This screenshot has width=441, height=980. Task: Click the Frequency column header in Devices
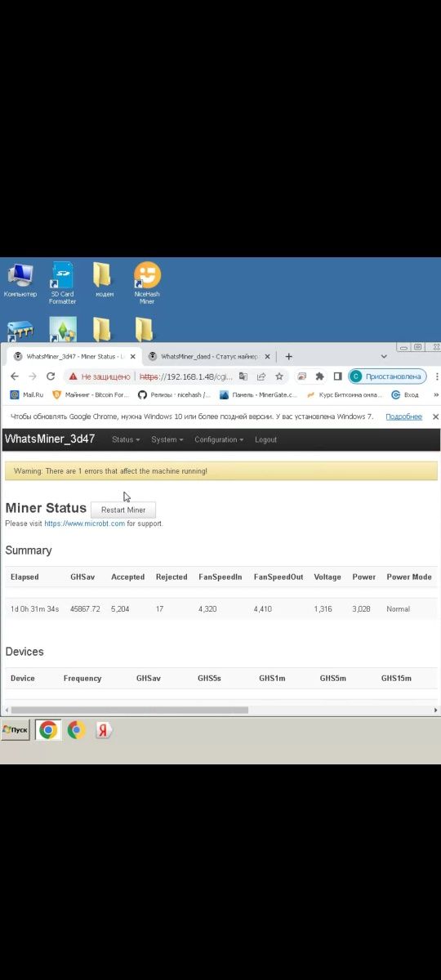[x=82, y=679]
